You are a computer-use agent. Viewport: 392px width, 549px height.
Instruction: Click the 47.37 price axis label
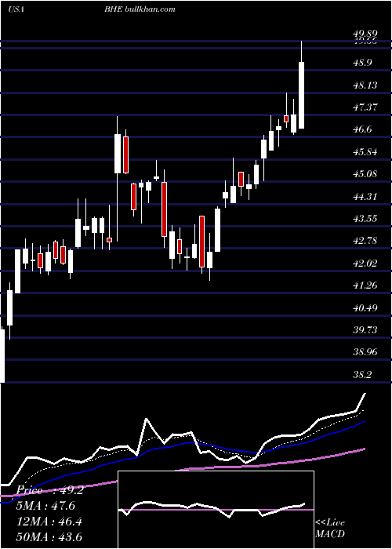pyautogui.click(x=365, y=107)
